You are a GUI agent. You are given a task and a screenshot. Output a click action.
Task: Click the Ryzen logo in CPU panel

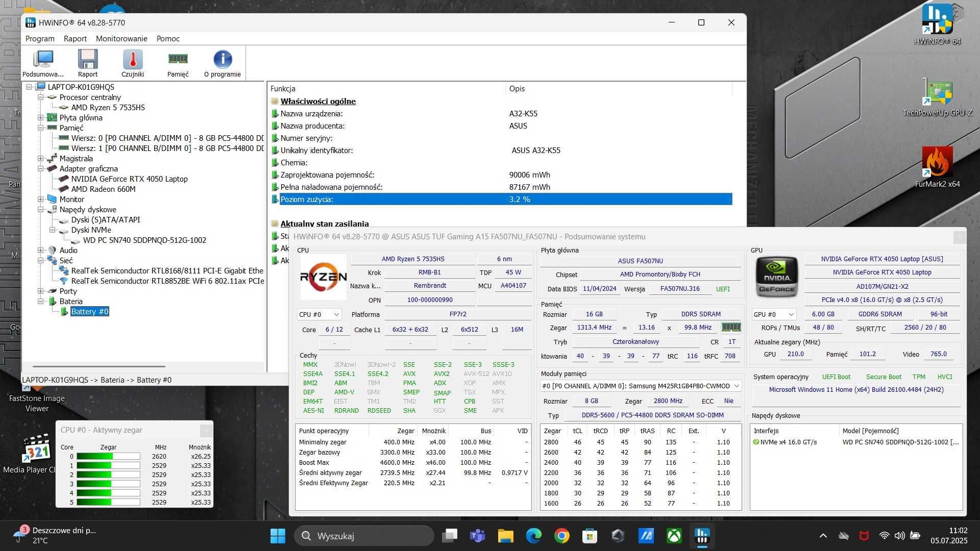coord(323,277)
